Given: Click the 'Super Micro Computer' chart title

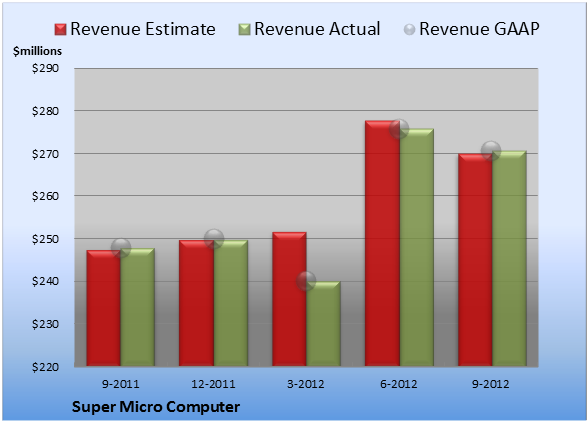Looking at the screenshot, I should 156,407.
